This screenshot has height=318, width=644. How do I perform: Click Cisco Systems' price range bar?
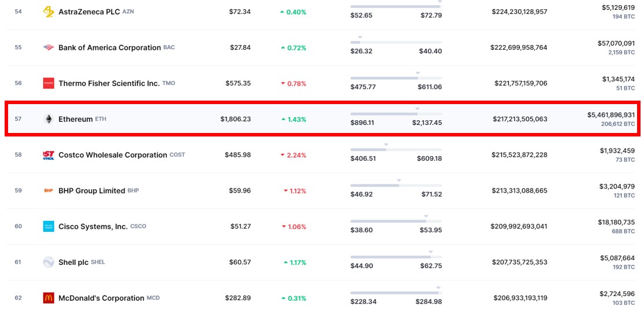[x=396, y=221]
